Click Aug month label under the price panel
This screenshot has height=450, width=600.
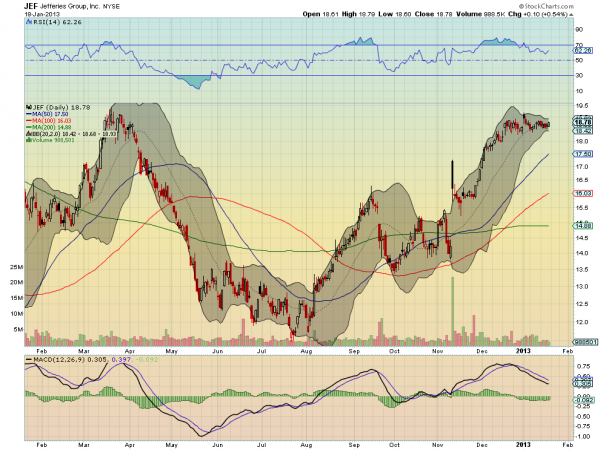pyautogui.click(x=306, y=351)
